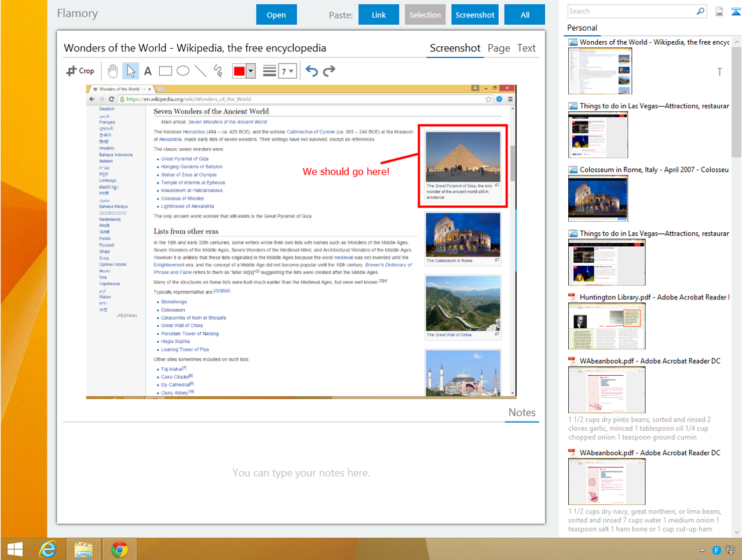Click the PDF icon beside Huntington Library
The width and height of the screenshot is (742, 560).
click(572, 297)
